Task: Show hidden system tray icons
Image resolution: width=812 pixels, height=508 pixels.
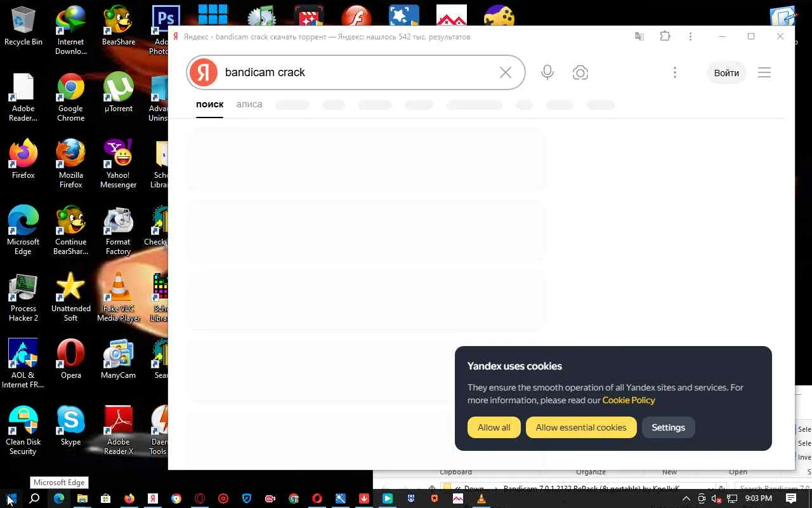Action: coord(686,498)
